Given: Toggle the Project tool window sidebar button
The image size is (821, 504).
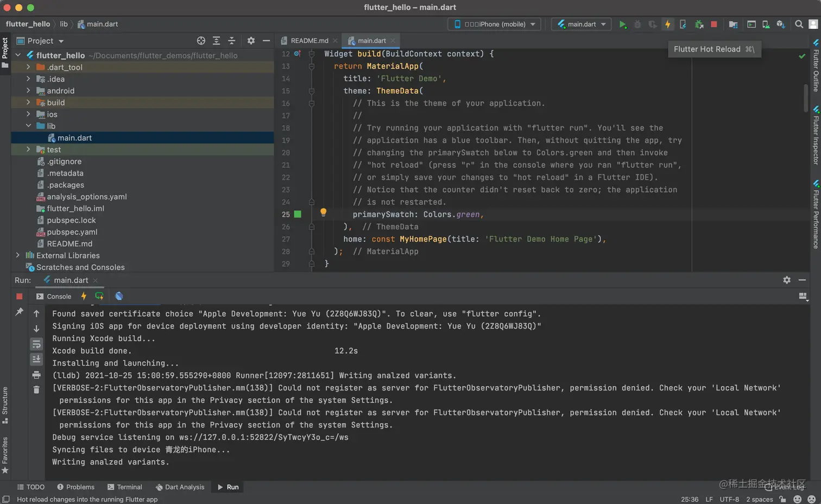Looking at the screenshot, I should (x=5, y=53).
